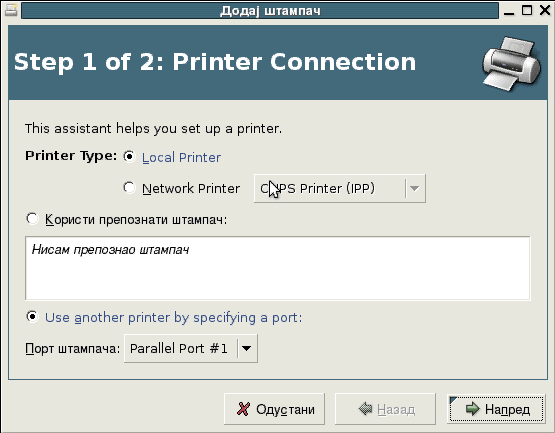Viewport: 555px width, 433px height.
Task: Click the red X icon on Одустани
Action: [x=244, y=409]
